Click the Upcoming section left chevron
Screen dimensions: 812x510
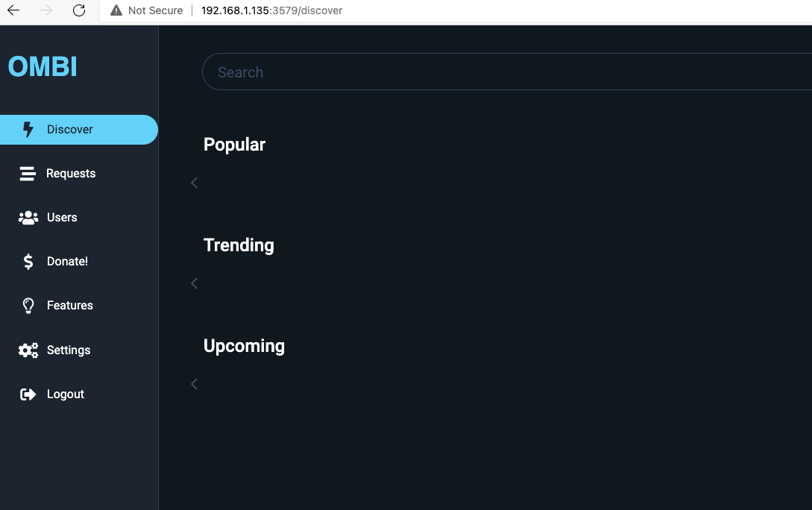[x=194, y=384]
